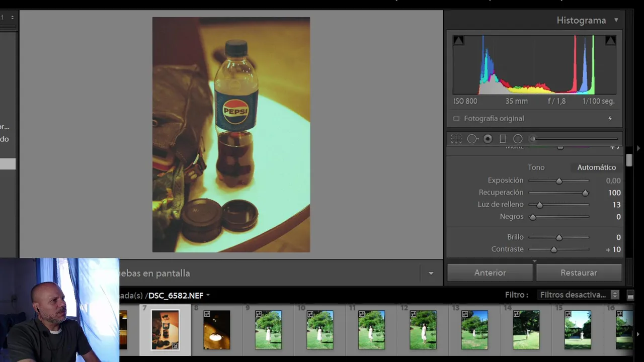Toggle the filter switch beside Filtros dropdown
The image size is (644, 362).
click(x=631, y=295)
